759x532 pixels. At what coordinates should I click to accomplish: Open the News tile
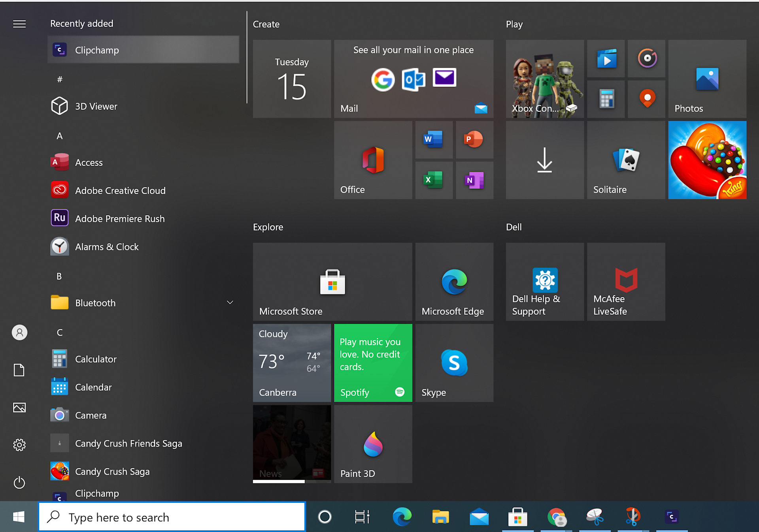(x=292, y=444)
